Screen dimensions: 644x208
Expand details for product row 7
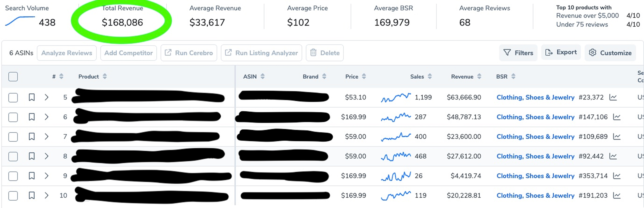point(47,137)
